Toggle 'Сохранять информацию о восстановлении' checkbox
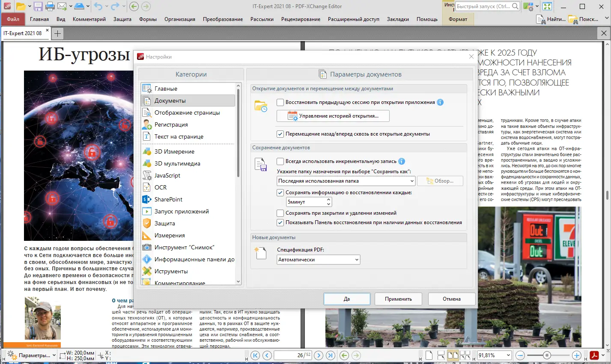611x364 pixels. (280, 192)
